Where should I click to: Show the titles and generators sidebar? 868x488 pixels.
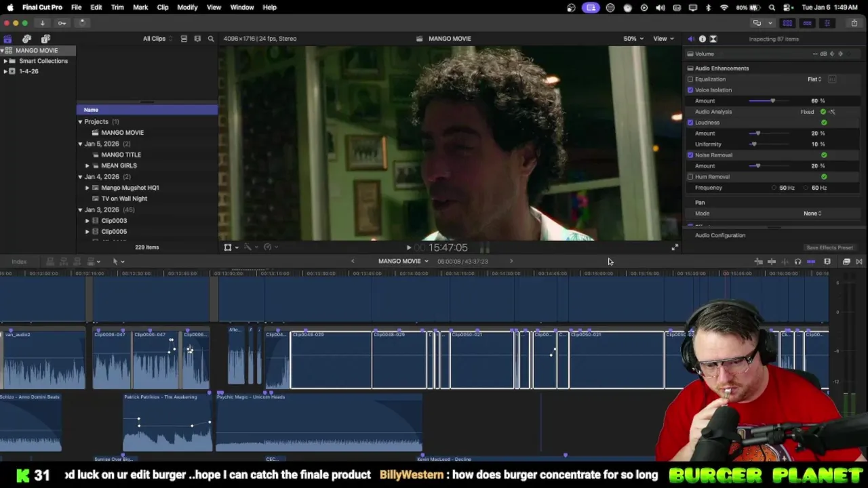click(x=45, y=39)
